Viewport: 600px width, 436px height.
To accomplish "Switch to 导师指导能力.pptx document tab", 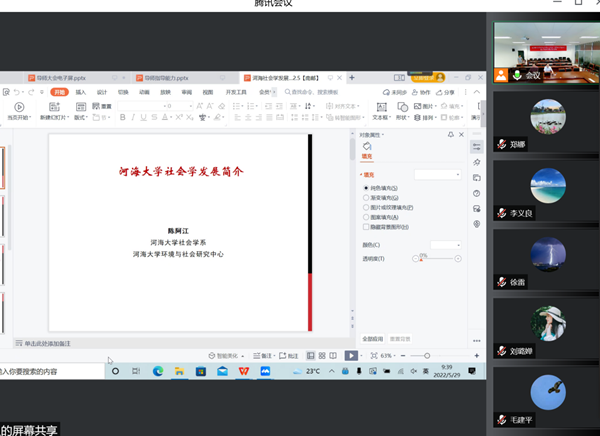I will click(166, 77).
